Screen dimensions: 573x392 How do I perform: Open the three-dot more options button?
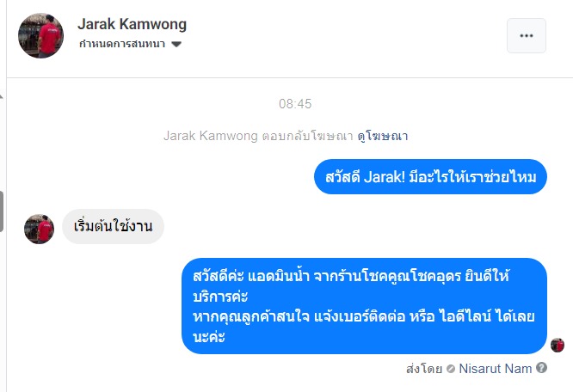527,36
